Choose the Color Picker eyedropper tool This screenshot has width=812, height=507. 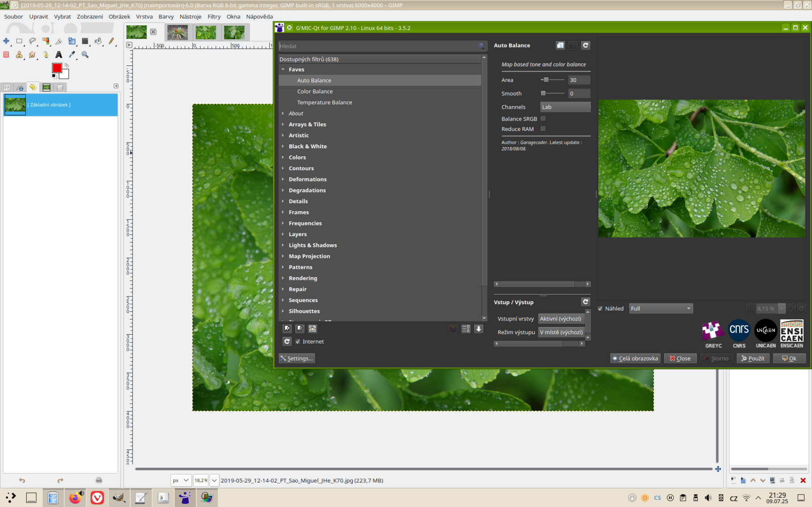pos(72,55)
